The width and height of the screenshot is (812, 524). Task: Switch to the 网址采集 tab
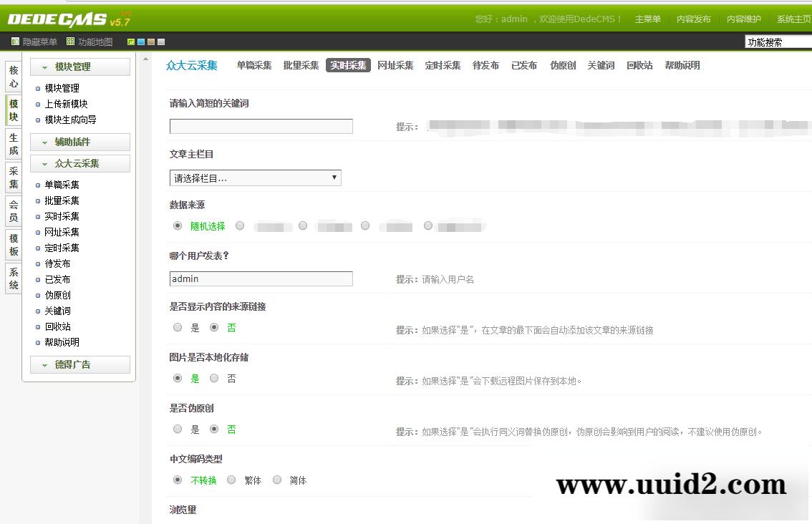coord(395,65)
